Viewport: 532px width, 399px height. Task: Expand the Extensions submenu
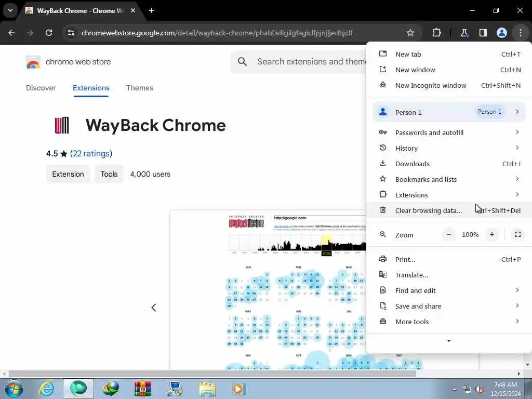(449, 195)
